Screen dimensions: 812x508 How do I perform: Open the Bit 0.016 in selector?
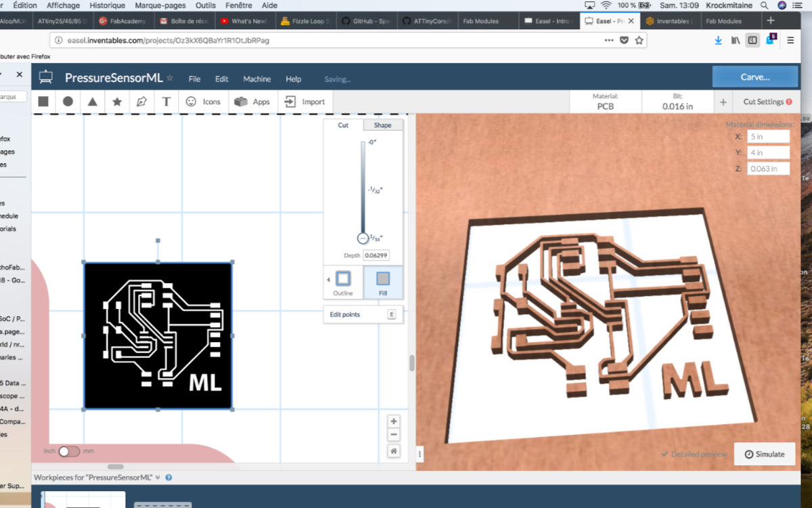point(677,102)
